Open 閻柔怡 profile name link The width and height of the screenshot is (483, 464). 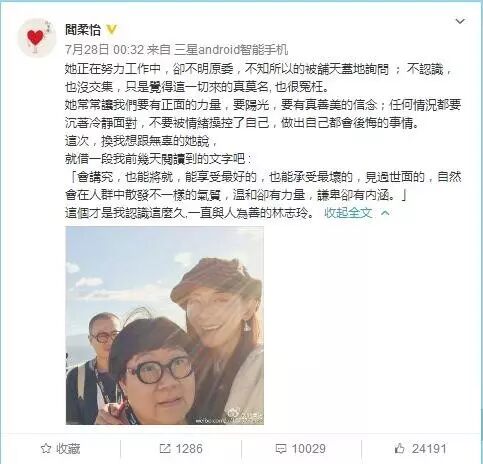pyautogui.click(x=83, y=30)
